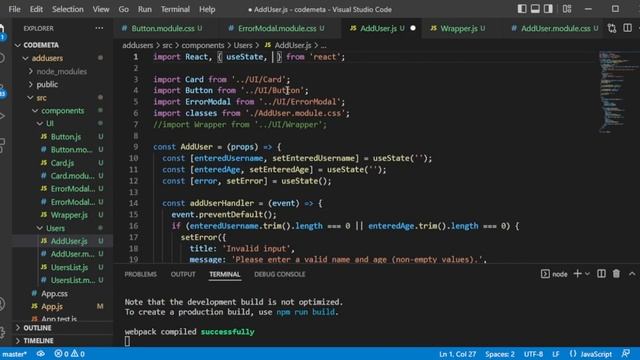Open Customize Layout icon
The height and width of the screenshot is (360, 640).
[x=567, y=9]
